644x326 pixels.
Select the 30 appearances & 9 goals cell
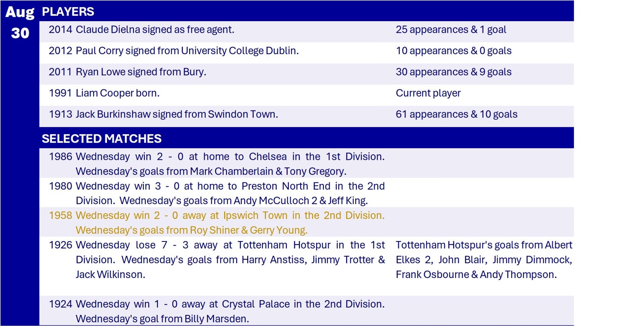453,72
